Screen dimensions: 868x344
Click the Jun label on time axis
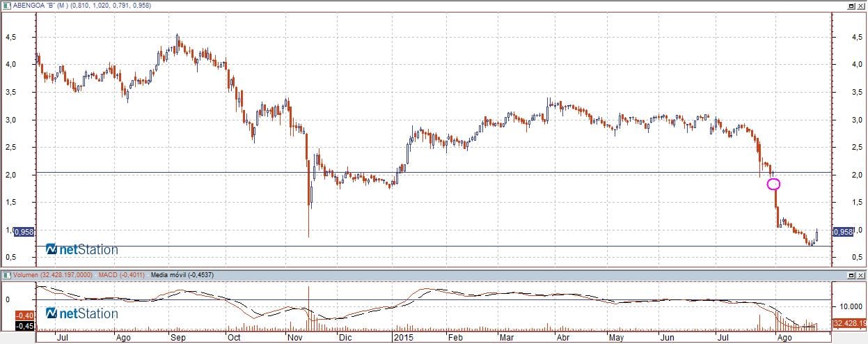pos(668,338)
